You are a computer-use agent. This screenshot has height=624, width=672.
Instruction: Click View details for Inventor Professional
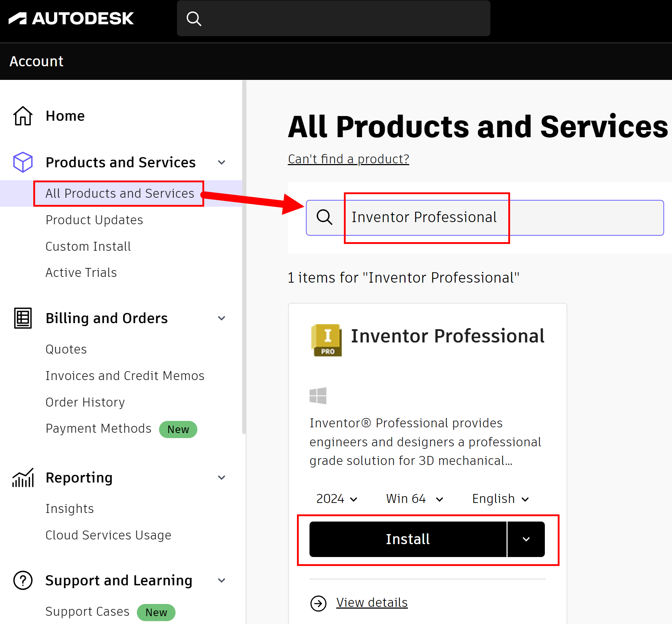[371, 603]
